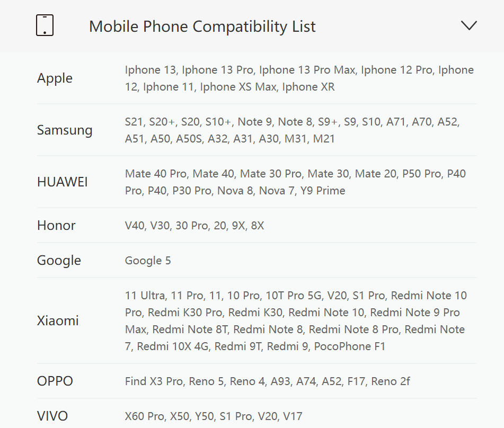Select the Samsung brand label
Viewport: 504px width, 428px height.
point(65,130)
